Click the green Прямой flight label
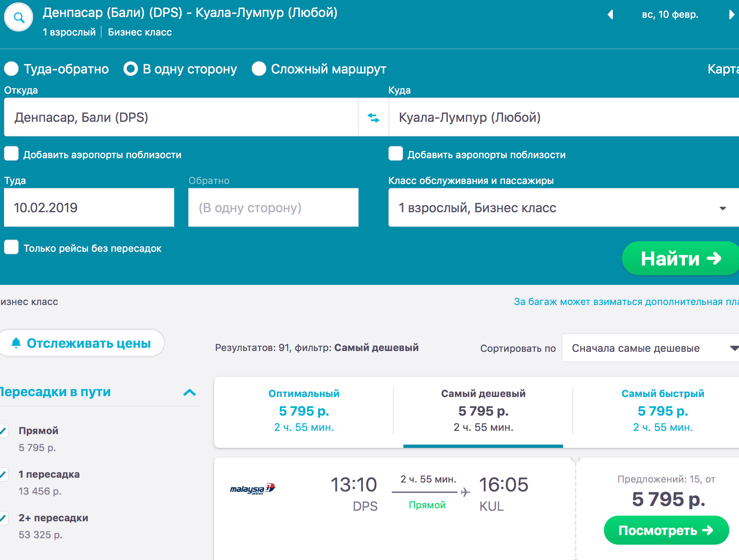The image size is (739, 560). (x=427, y=505)
